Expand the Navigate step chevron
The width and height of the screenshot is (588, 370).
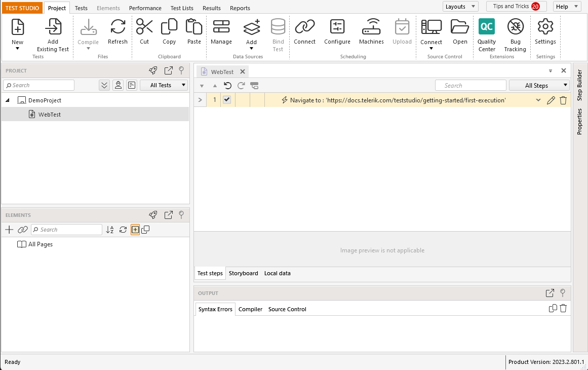pos(538,100)
